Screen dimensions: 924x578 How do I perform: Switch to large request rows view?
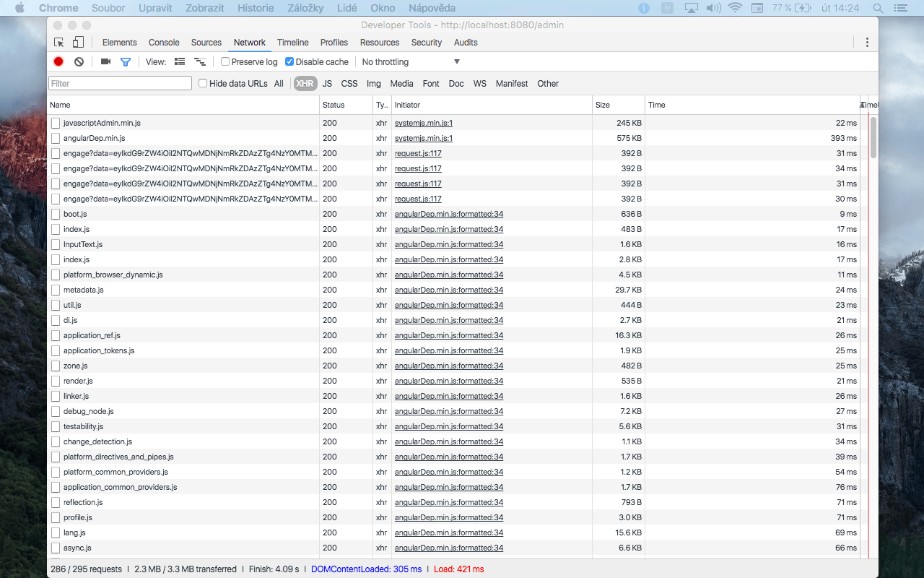point(180,62)
